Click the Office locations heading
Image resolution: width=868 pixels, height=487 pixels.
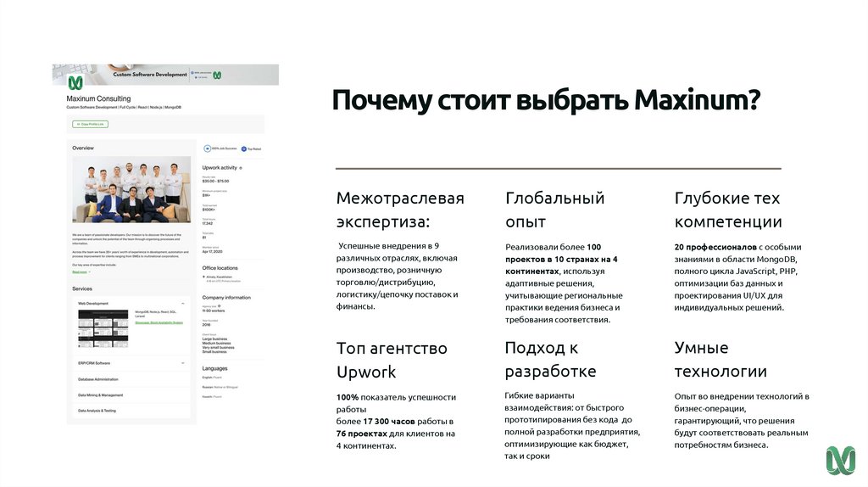click(x=220, y=268)
